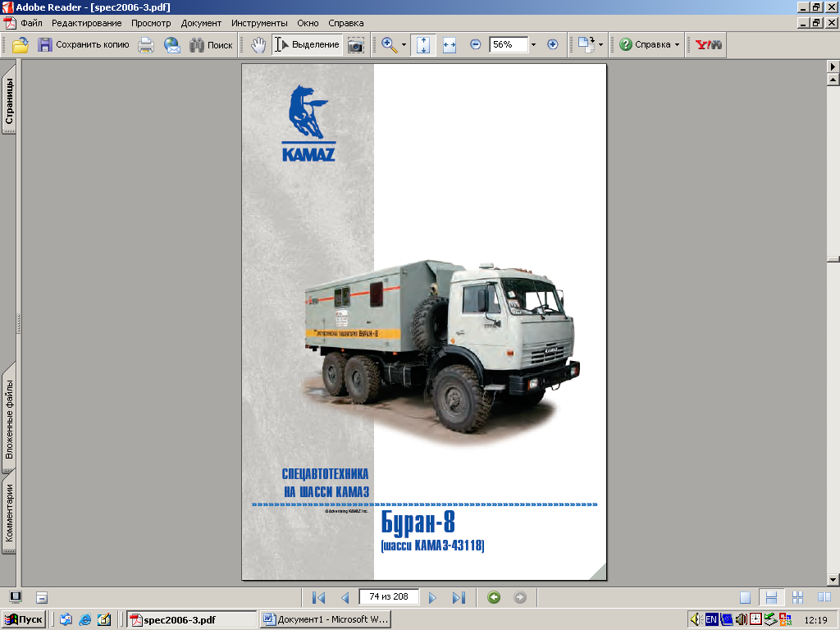Go to the last page
Image resolution: width=840 pixels, height=630 pixels.
click(x=459, y=597)
